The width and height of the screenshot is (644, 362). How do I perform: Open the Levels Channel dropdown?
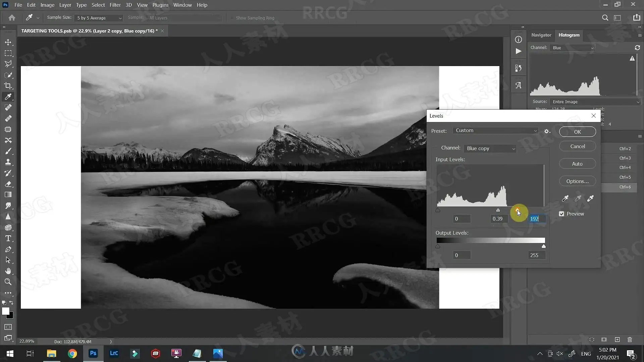click(x=490, y=148)
